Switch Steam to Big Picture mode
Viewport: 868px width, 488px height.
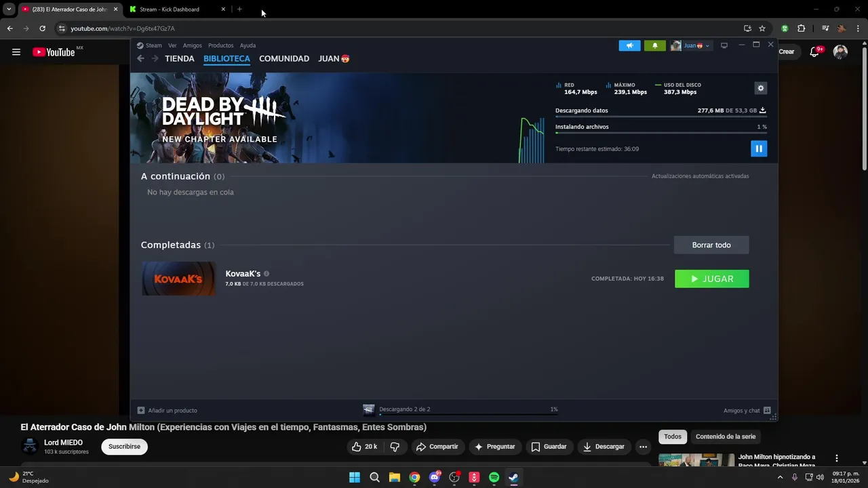(724, 45)
